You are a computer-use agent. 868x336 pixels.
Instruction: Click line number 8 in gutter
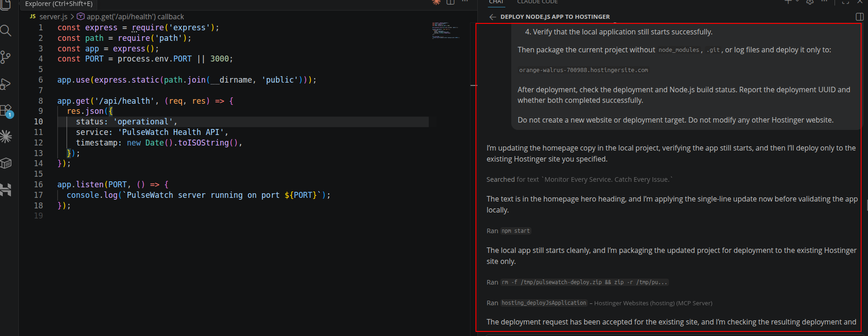(40, 101)
